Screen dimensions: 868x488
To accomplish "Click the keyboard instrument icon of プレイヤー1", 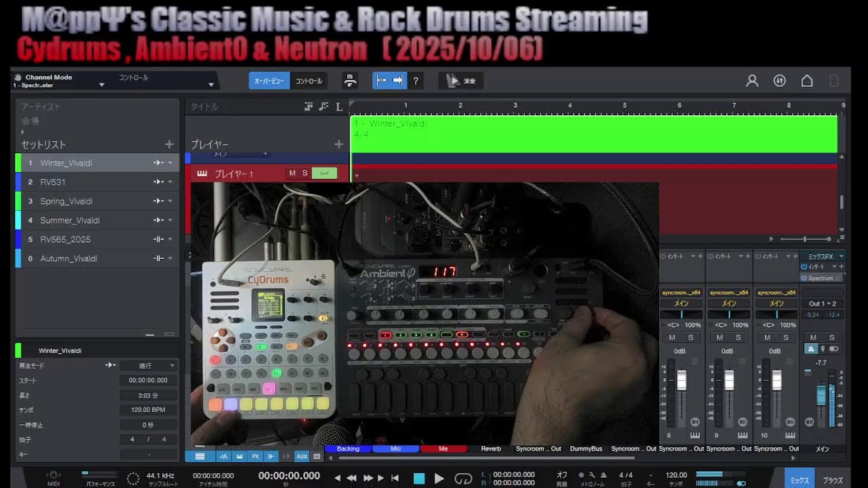I will coord(202,174).
